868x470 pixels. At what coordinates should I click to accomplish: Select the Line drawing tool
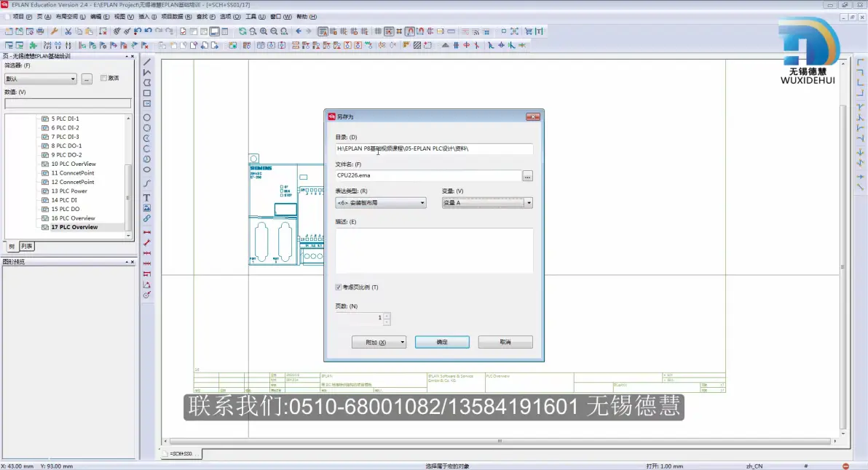pos(146,62)
